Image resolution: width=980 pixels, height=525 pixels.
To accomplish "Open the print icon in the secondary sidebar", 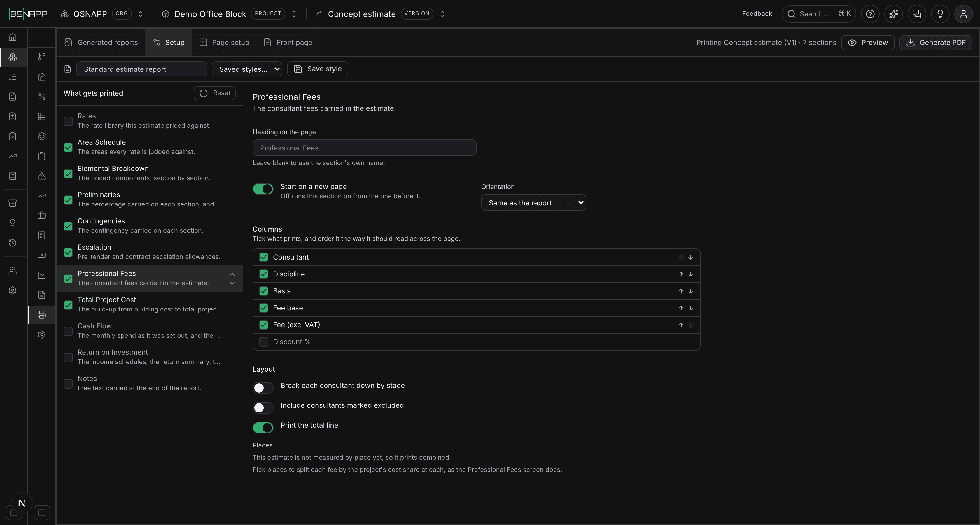I will 42,315.
